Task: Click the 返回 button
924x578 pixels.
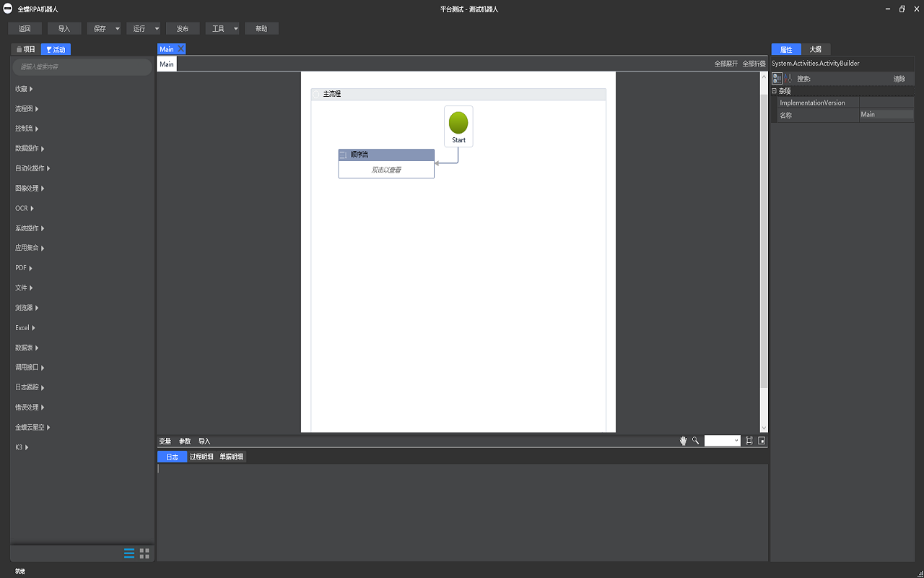Action: pyautogui.click(x=25, y=29)
